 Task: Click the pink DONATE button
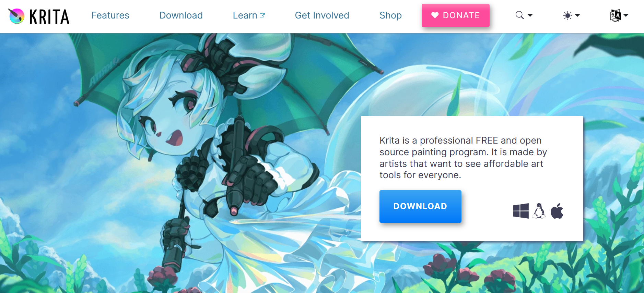[x=456, y=15]
